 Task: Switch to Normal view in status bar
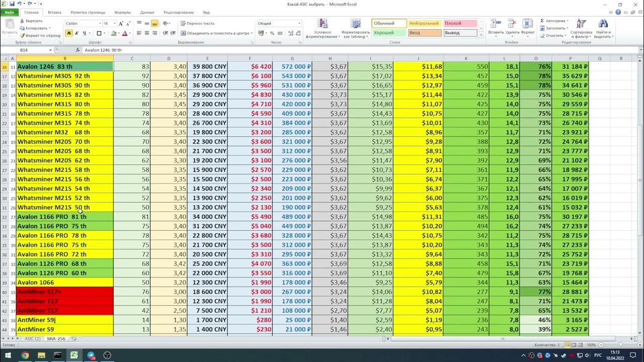click(x=568, y=345)
